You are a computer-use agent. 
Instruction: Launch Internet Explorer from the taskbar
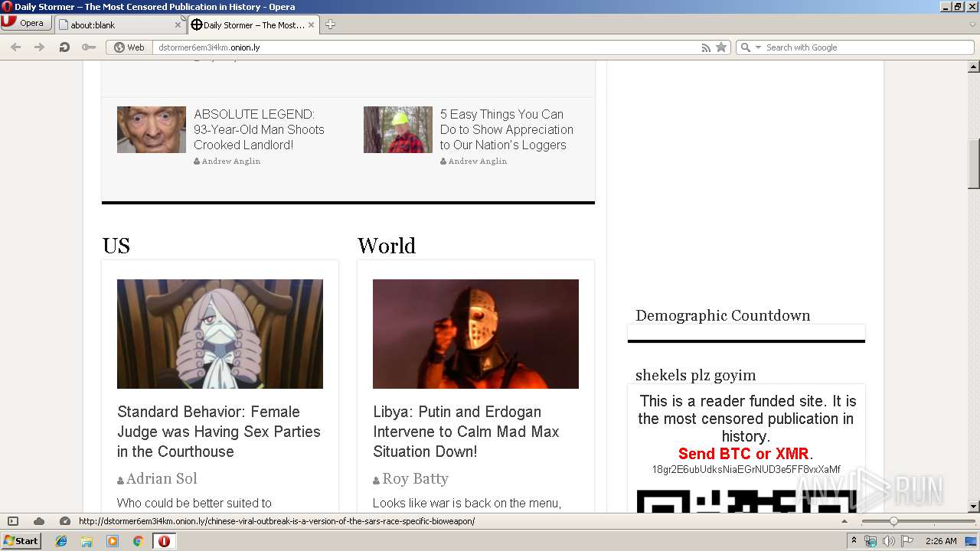61,541
